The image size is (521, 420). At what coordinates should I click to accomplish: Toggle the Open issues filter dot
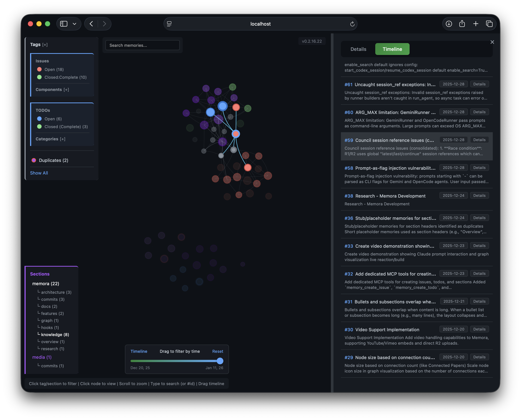(x=39, y=69)
